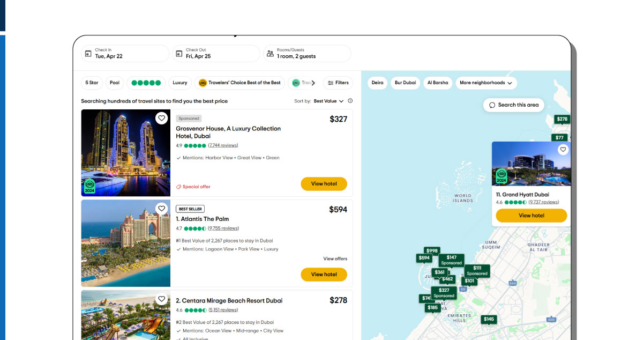Open the Sort by Best Value dropdown
The height and width of the screenshot is (340, 644).
pos(327,101)
